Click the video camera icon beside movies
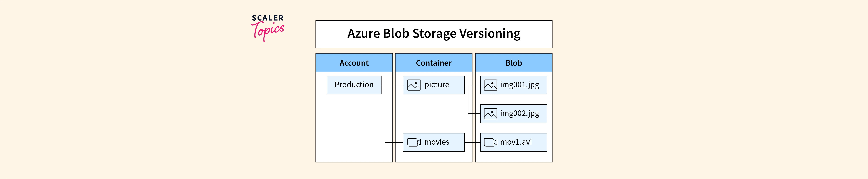The image size is (868, 179). click(x=414, y=142)
